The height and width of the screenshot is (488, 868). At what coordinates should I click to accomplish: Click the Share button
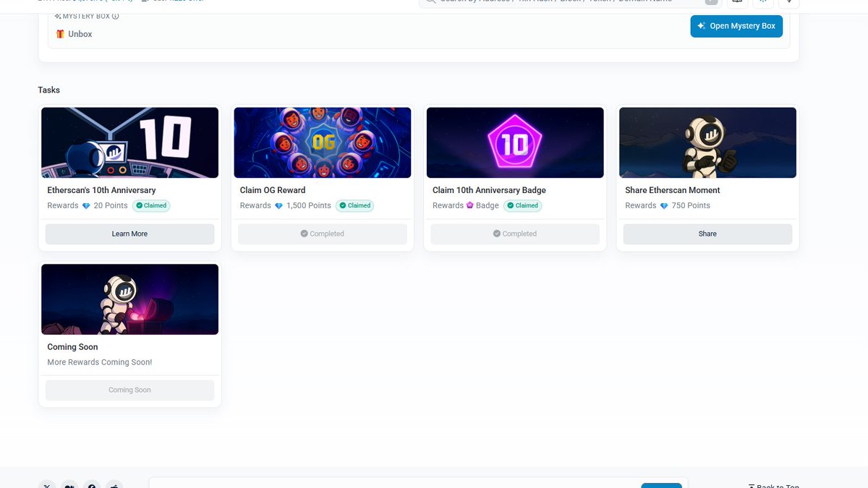(707, 234)
